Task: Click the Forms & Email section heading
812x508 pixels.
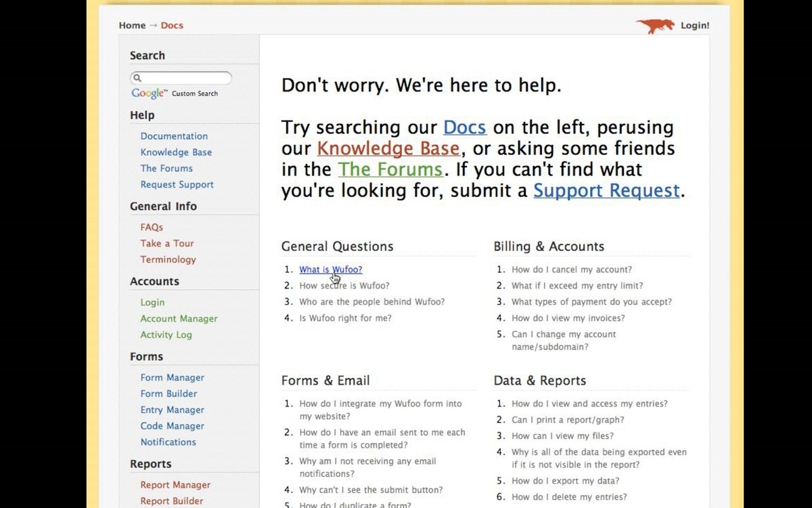Action: pos(325,381)
